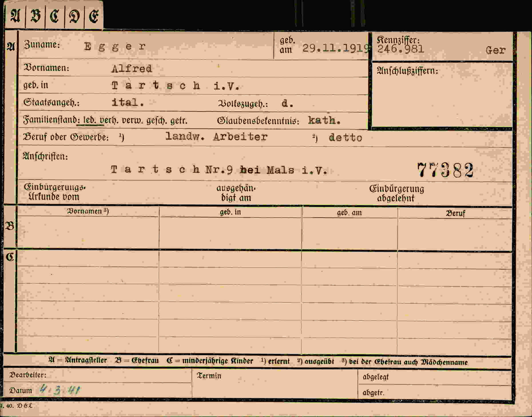532x417 pixels.
Task: Select address 'Tartsch Nr.9 bei Mals i.V.'
Action: (219, 170)
